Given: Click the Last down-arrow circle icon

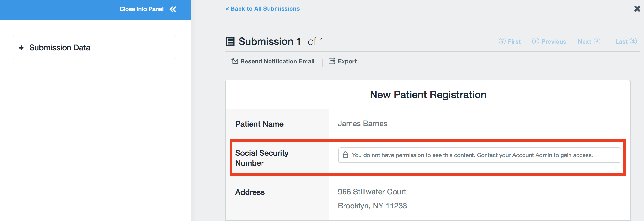Looking at the screenshot, I should click(x=633, y=41).
